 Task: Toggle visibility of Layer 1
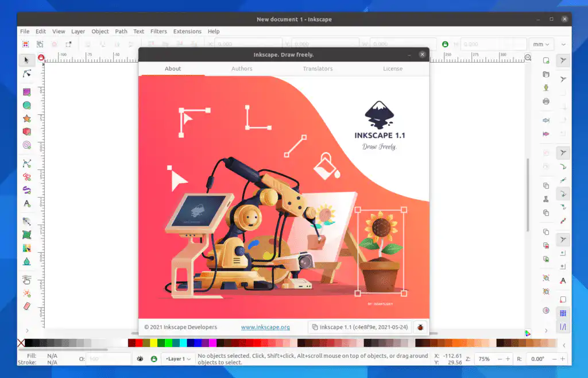(140, 358)
